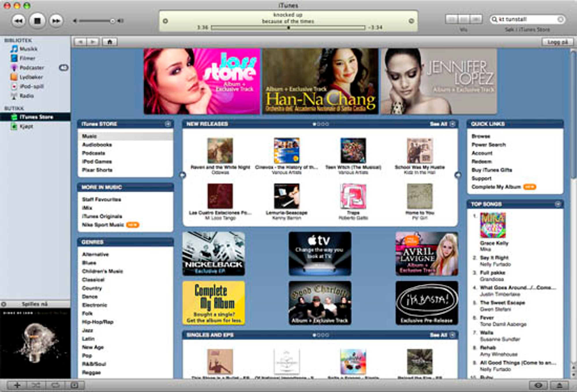Click the previous track rewind button
The width and height of the screenshot is (577, 392).
coord(18,21)
